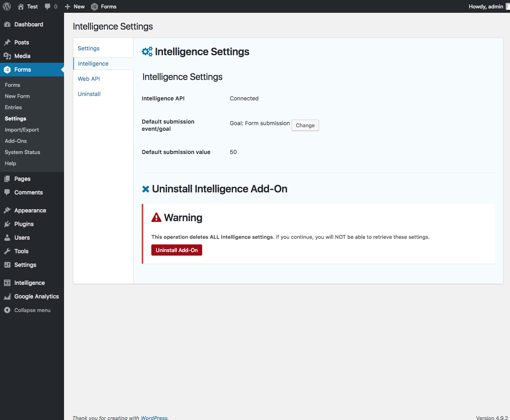The height and width of the screenshot is (420, 510).
Task: Select the Intelligence settings tab
Action: click(x=93, y=64)
